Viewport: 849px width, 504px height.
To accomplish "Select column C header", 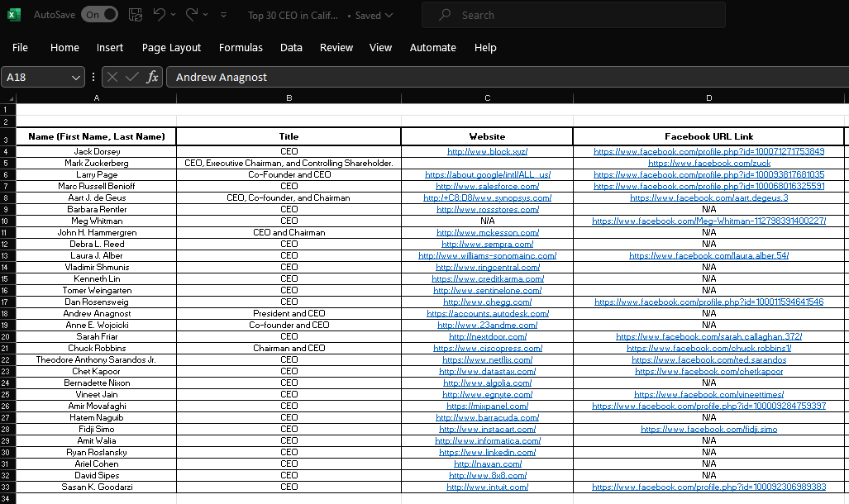I will coord(487,98).
